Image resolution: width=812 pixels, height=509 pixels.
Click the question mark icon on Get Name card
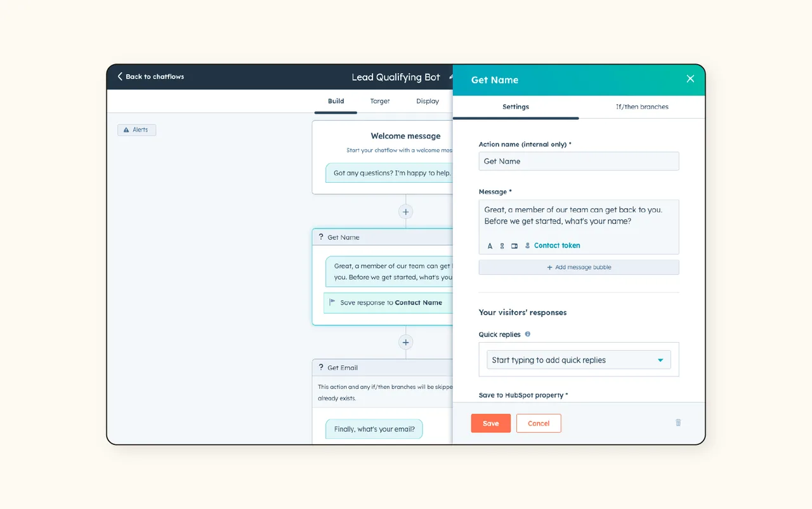tap(321, 237)
